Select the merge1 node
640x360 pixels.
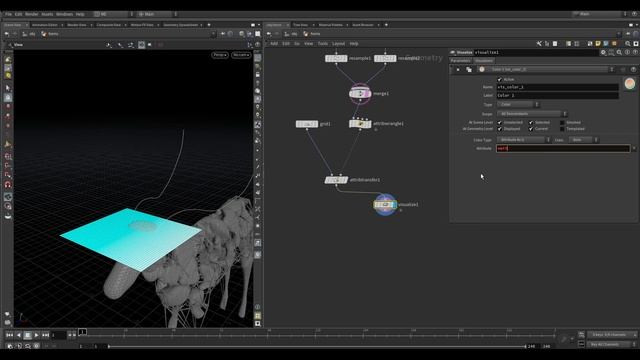[360, 93]
